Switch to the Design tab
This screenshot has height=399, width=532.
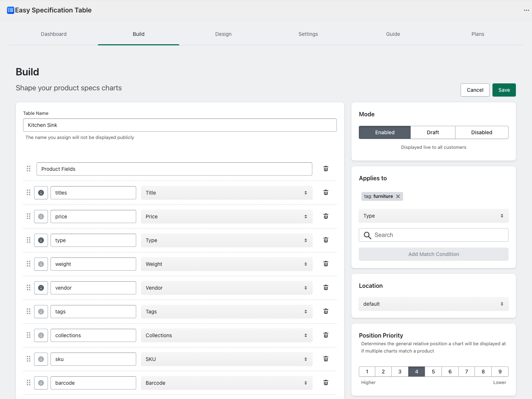tap(223, 34)
